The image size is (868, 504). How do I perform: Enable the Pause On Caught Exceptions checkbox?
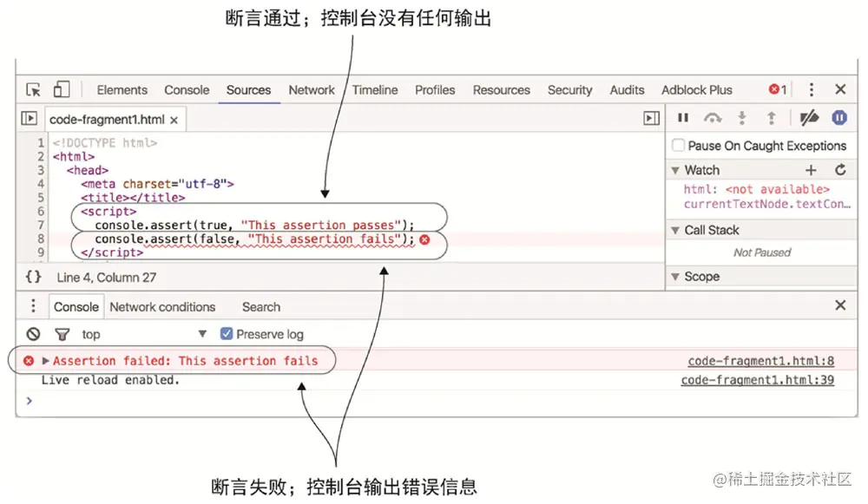(x=678, y=146)
